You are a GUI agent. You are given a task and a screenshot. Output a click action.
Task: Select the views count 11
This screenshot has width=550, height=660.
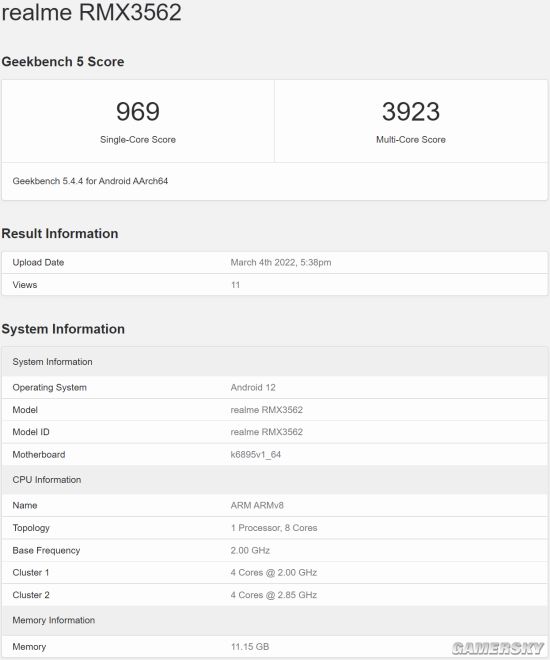(x=235, y=285)
